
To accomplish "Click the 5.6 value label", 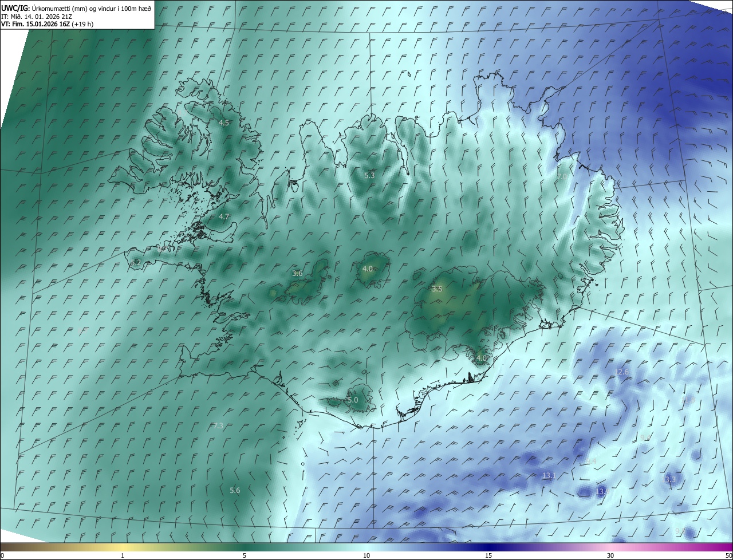I will (x=235, y=491).
